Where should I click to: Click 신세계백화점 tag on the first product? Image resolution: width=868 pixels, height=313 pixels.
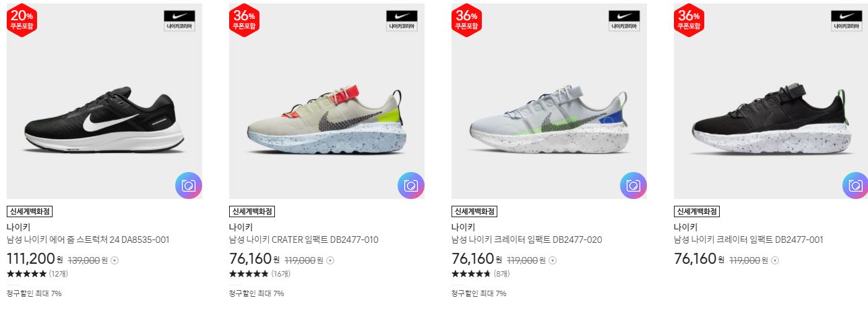30,211
